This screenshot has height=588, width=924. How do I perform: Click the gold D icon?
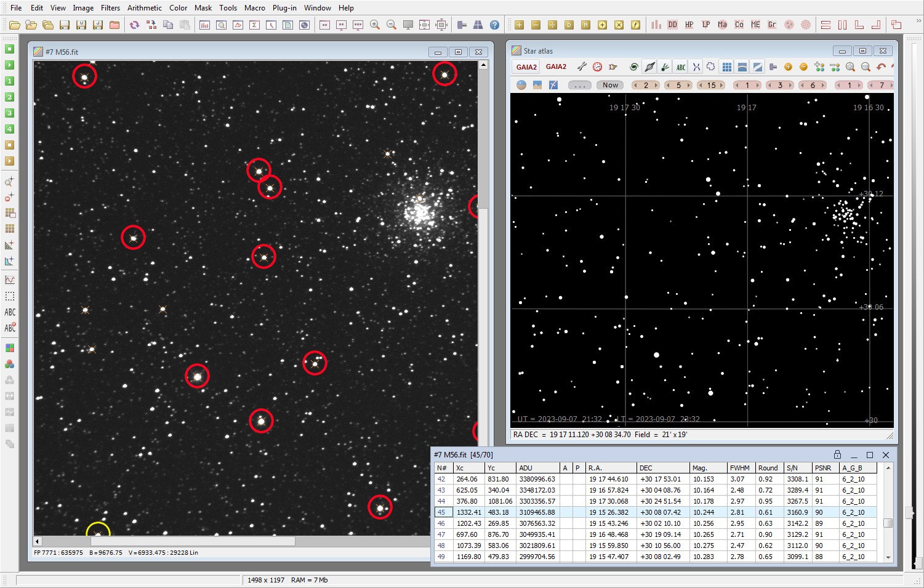tap(569, 25)
